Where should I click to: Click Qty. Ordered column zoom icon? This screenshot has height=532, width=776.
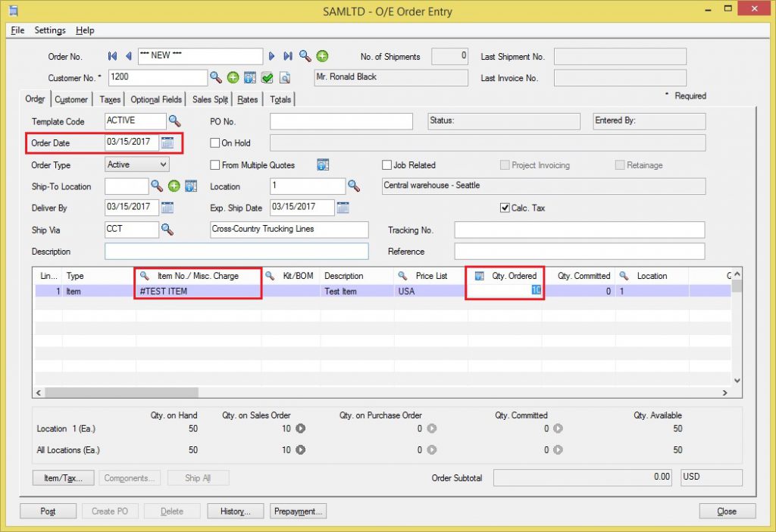[479, 276]
